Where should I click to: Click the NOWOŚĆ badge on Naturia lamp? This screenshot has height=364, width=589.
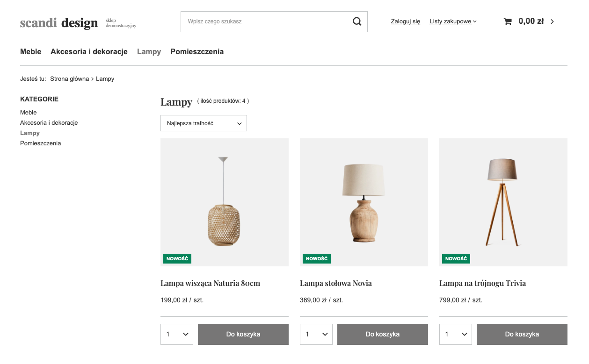pos(177,258)
